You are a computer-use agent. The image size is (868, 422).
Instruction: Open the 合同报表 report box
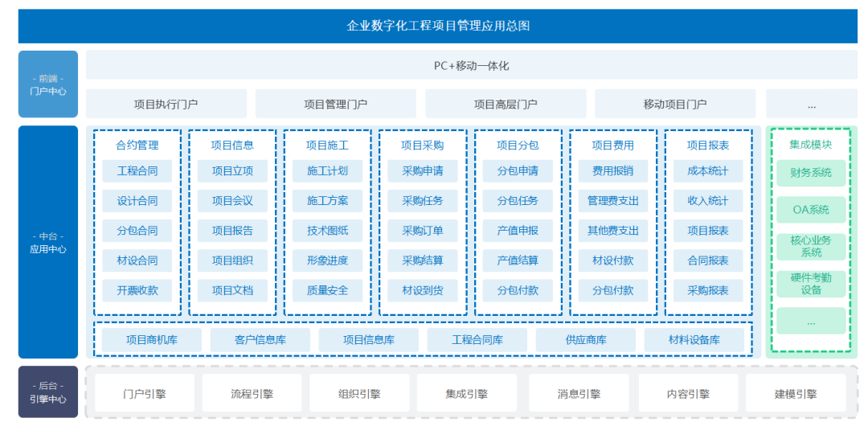(x=709, y=260)
